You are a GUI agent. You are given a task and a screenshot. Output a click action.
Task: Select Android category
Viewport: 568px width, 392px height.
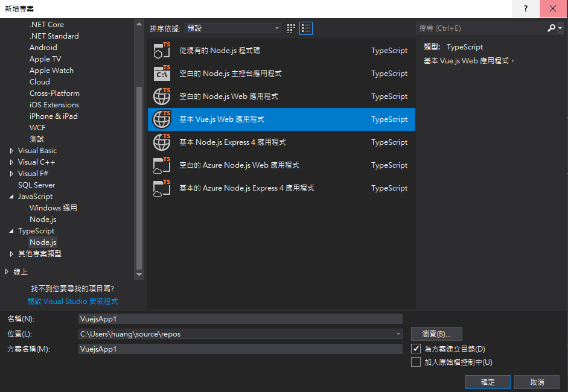(43, 48)
